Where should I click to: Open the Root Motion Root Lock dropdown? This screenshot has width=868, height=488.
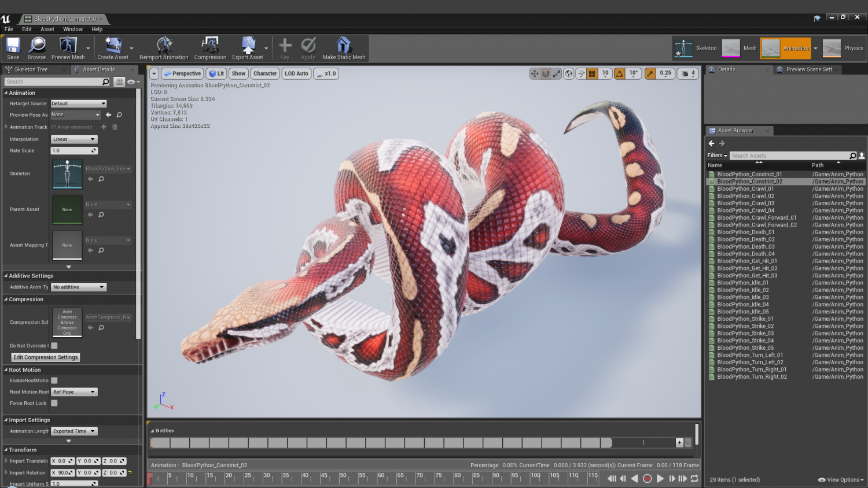click(x=74, y=392)
